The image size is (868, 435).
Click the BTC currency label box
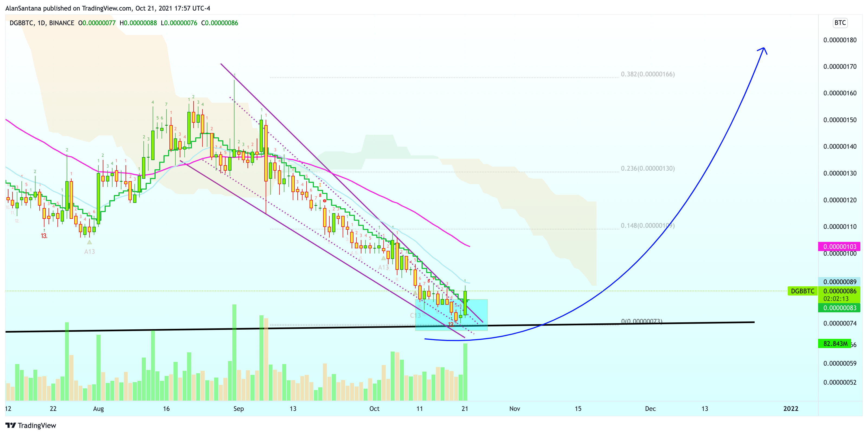840,22
